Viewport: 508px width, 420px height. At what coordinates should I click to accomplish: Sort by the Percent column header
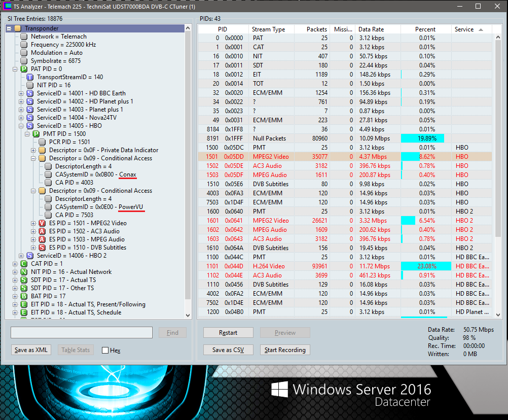pos(426,29)
